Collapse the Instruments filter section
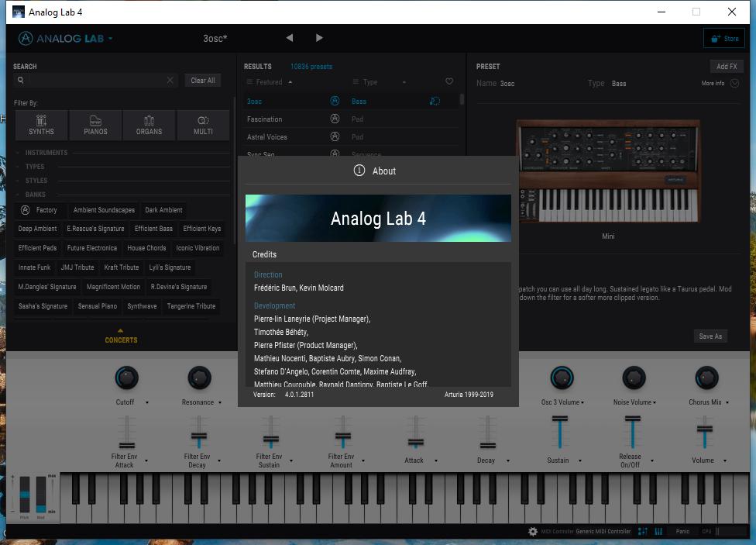 click(x=18, y=153)
